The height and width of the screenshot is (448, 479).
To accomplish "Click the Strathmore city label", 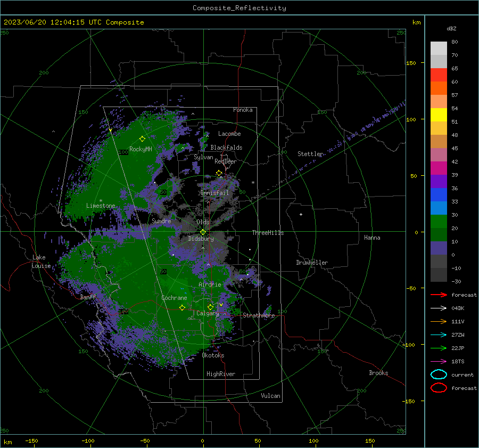I will click(259, 315).
